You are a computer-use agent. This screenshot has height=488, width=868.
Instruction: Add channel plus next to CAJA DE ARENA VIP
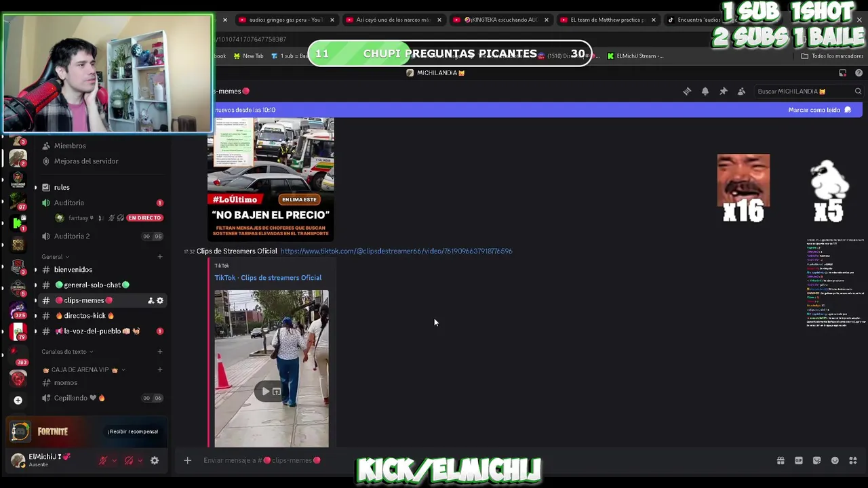click(160, 369)
